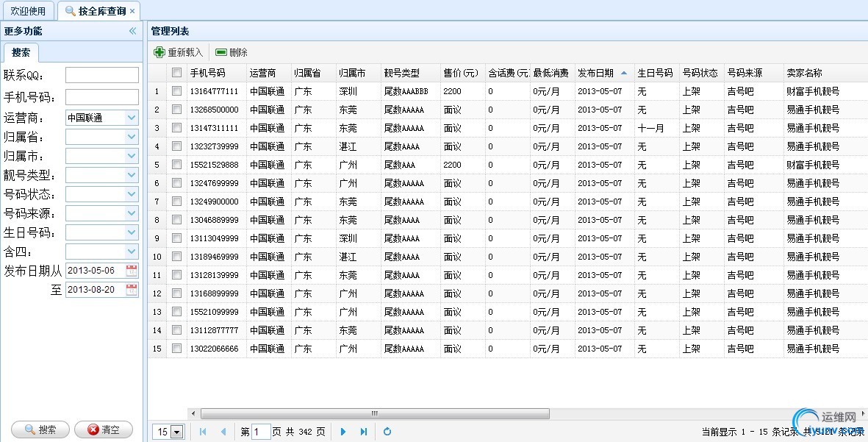
Task: Jump to the last page arrow
Action: [363, 432]
